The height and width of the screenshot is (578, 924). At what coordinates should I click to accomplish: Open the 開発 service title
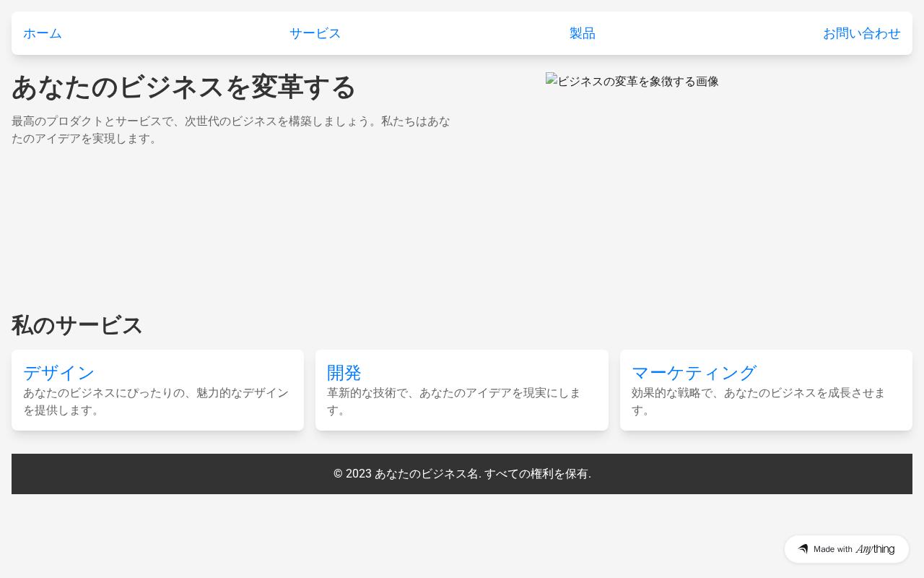(x=344, y=373)
